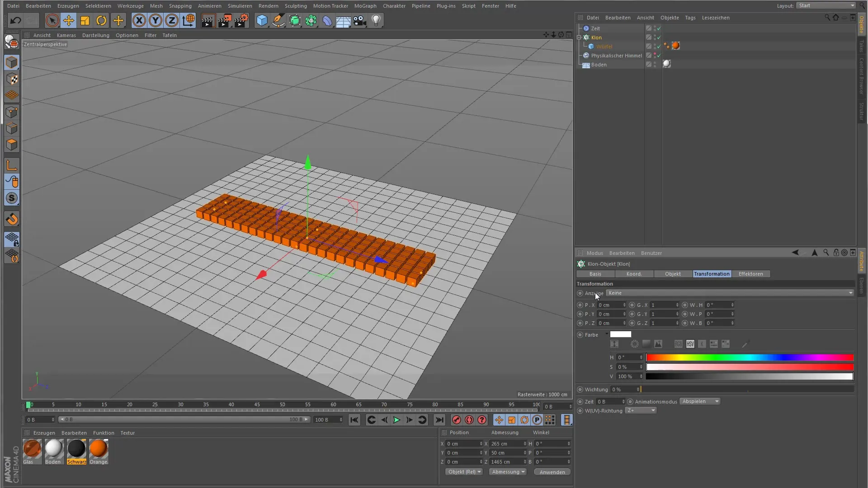Viewport: 868px width, 488px height.
Task: Click the hue H gradient slider
Action: tap(750, 357)
